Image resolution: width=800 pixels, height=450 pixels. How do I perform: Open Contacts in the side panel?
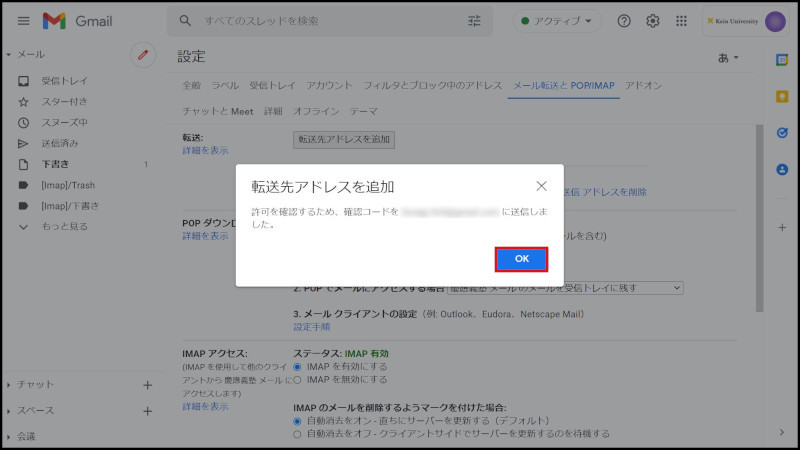(x=782, y=169)
